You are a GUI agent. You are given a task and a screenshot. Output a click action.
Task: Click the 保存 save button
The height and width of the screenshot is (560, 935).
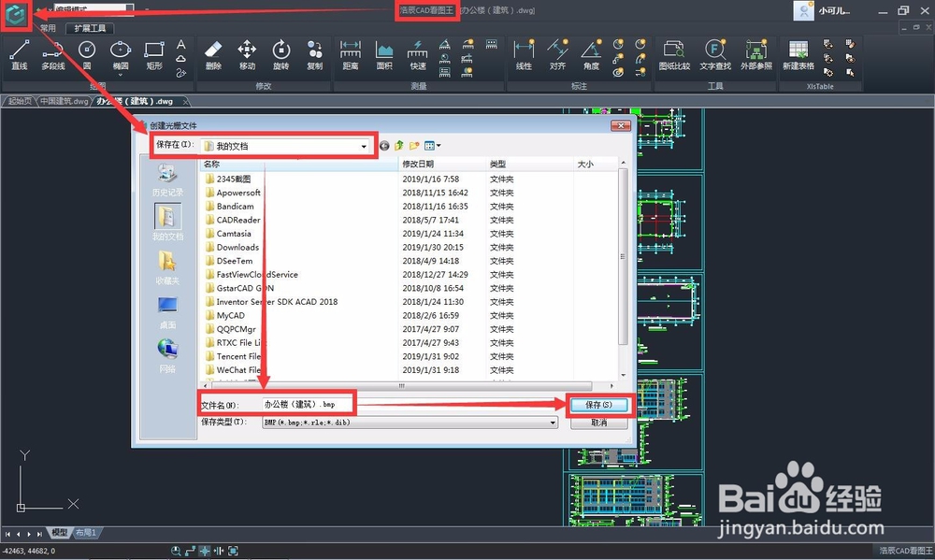[598, 405]
